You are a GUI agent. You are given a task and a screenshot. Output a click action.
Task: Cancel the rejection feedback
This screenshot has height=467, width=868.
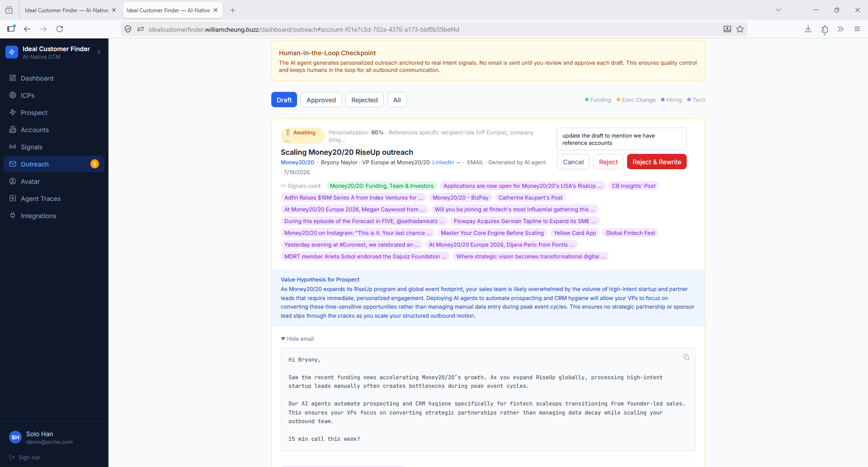point(573,162)
